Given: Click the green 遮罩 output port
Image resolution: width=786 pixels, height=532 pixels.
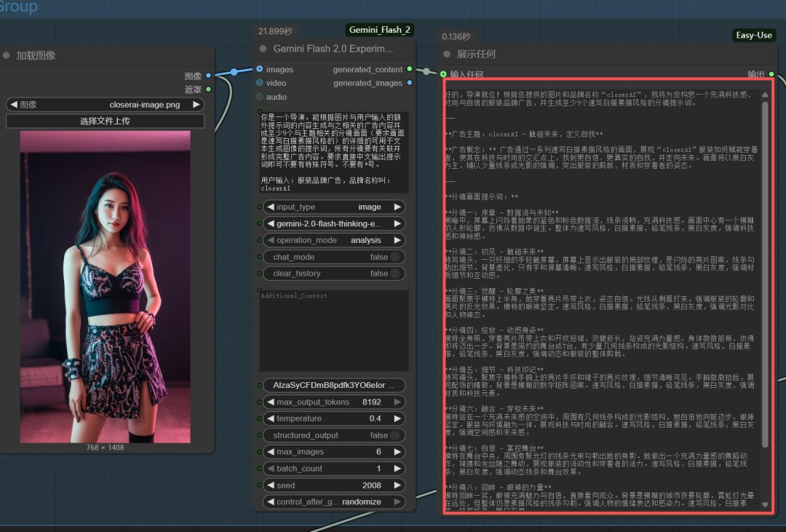Looking at the screenshot, I should coord(209,90).
